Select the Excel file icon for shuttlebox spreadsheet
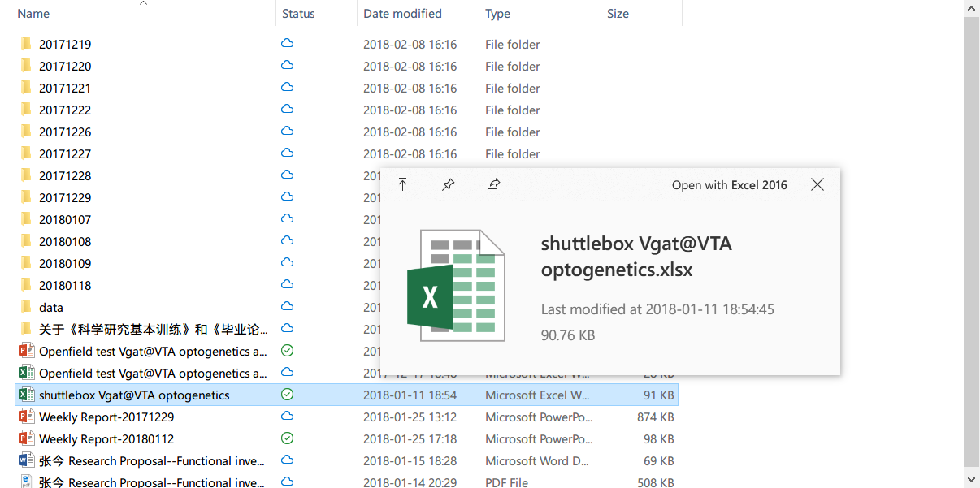980x488 pixels. click(25, 394)
